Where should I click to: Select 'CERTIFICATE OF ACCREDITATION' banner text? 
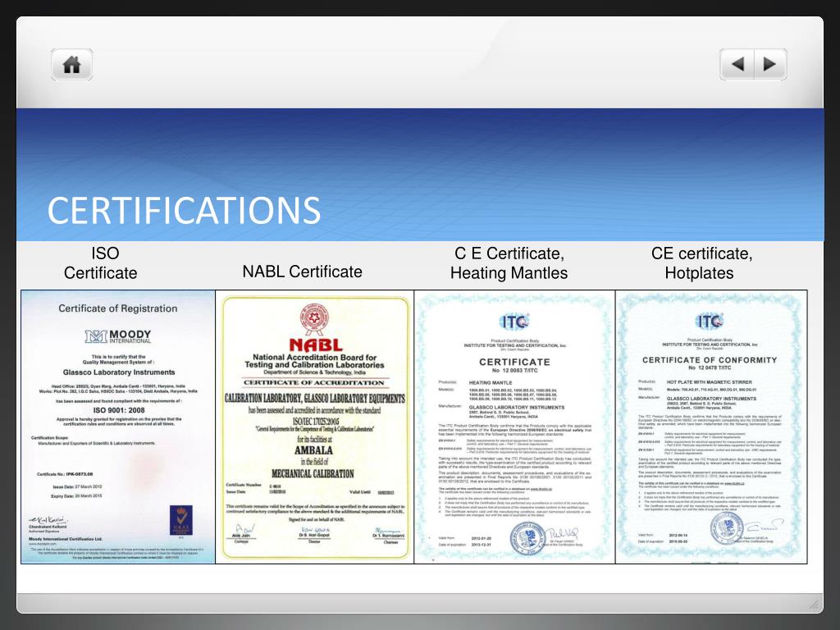pos(314,383)
